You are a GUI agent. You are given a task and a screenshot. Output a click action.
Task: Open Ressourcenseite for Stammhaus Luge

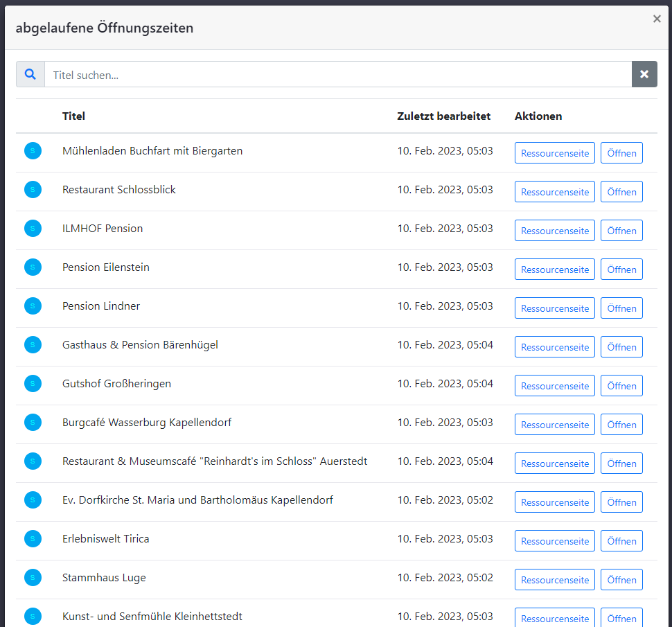pos(554,579)
